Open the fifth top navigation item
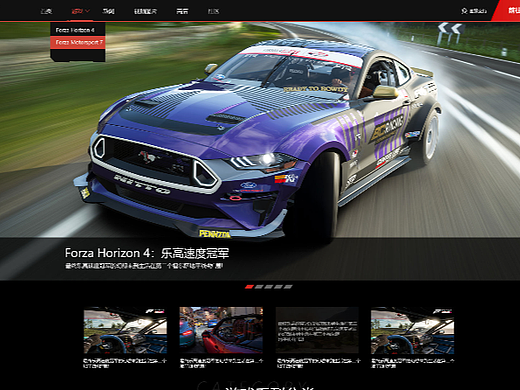 (x=182, y=11)
